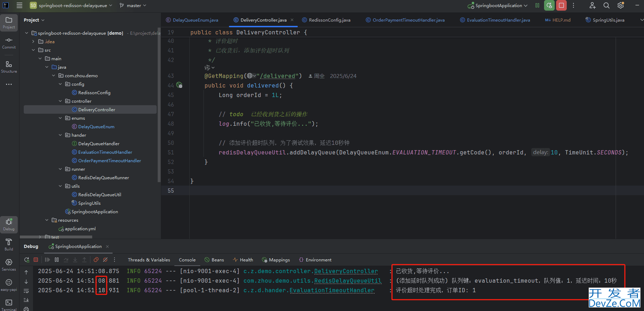Screen dimensions: 644x311
Task: Open the Code With Me icon
Action: click(x=592, y=5)
